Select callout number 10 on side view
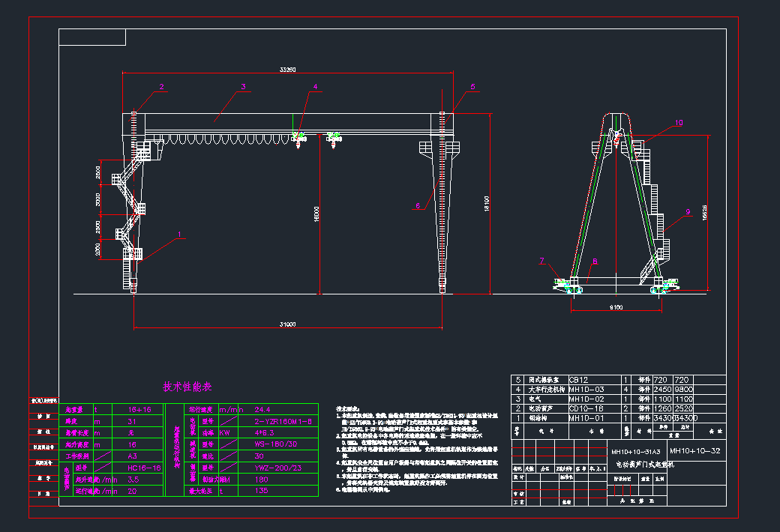Image resolution: width=780 pixels, height=532 pixels. [x=679, y=123]
